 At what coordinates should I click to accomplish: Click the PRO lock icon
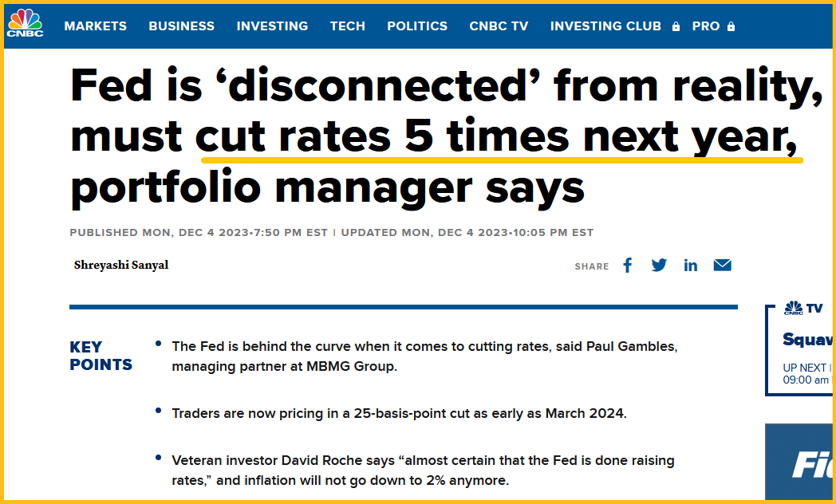[x=731, y=26]
